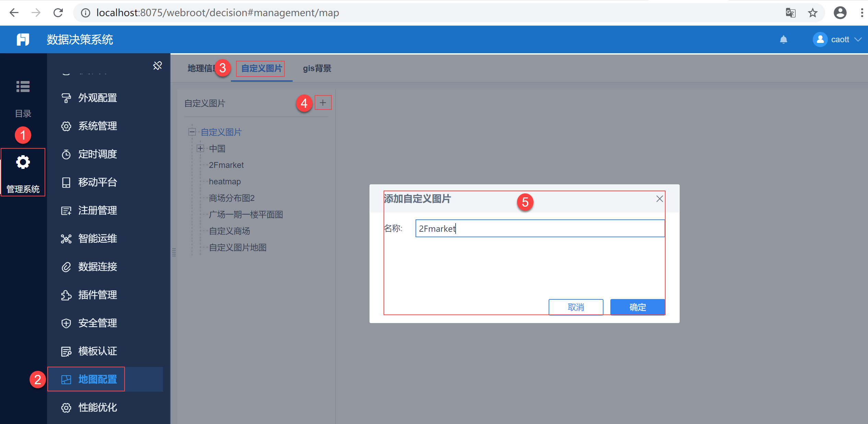
Task: Click plus icon to add custom image
Action: click(323, 103)
